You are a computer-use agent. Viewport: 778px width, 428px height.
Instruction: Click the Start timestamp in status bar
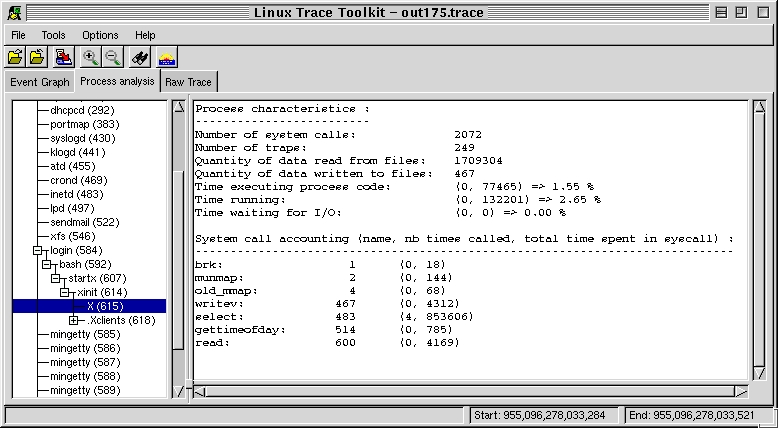(x=543, y=415)
